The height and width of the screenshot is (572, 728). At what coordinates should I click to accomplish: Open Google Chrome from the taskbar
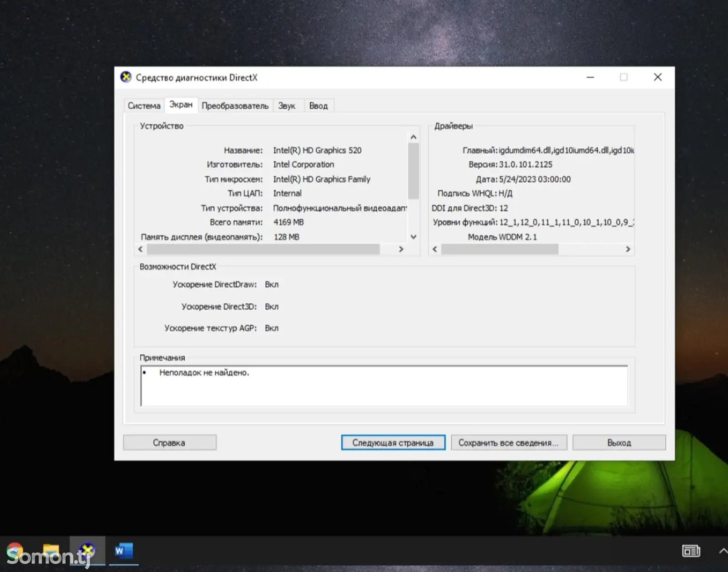[15, 551]
